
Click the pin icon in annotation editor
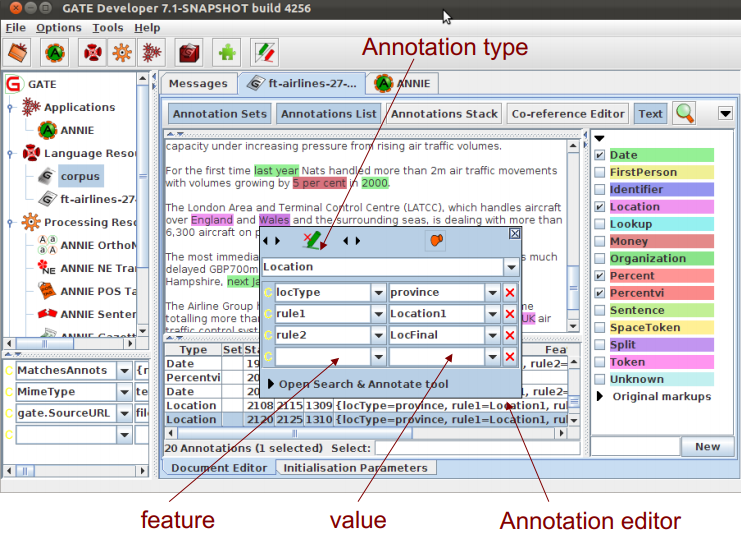[x=436, y=241]
